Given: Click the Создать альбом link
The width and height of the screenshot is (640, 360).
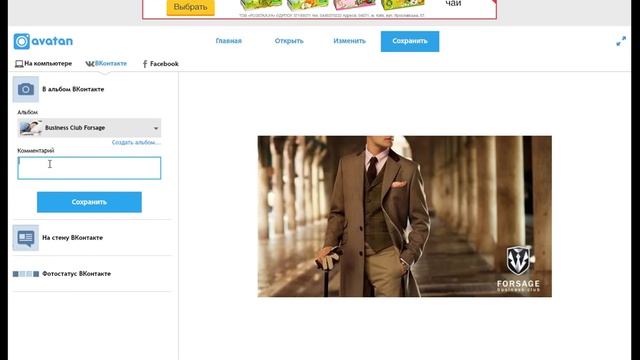Looking at the screenshot, I should click(x=136, y=142).
